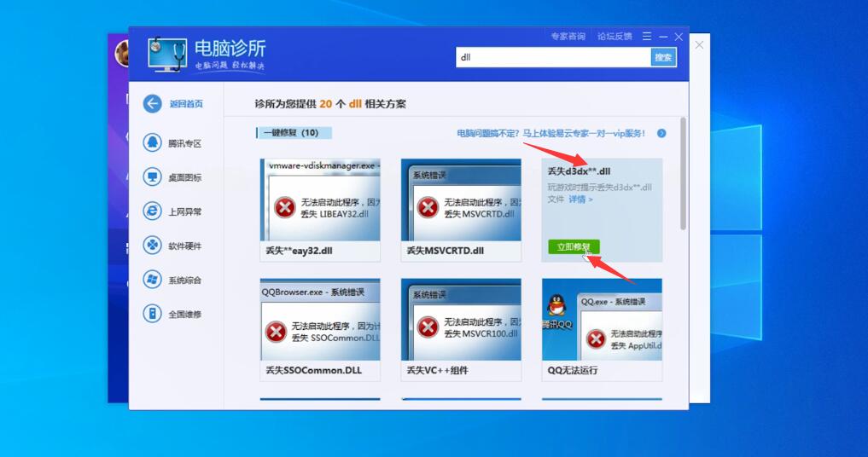Focus the search box containing dll
The width and height of the screenshot is (868, 457).
pyautogui.click(x=553, y=57)
